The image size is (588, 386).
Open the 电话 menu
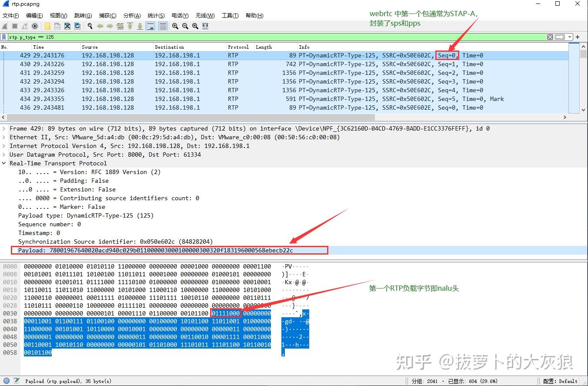point(180,15)
